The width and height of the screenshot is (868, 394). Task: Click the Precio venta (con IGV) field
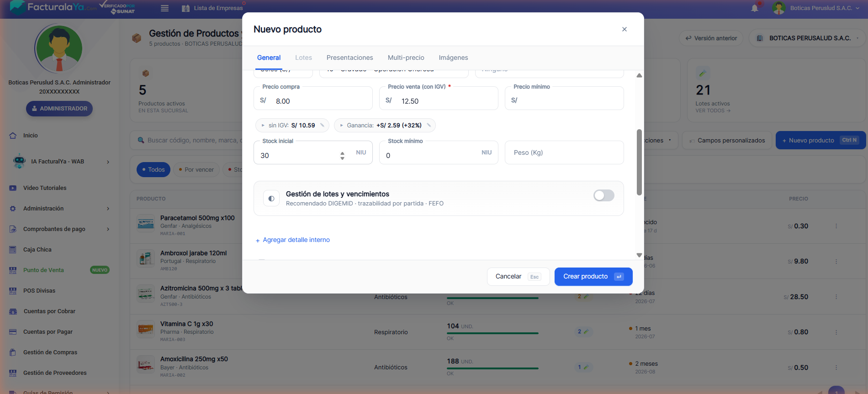click(439, 98)
